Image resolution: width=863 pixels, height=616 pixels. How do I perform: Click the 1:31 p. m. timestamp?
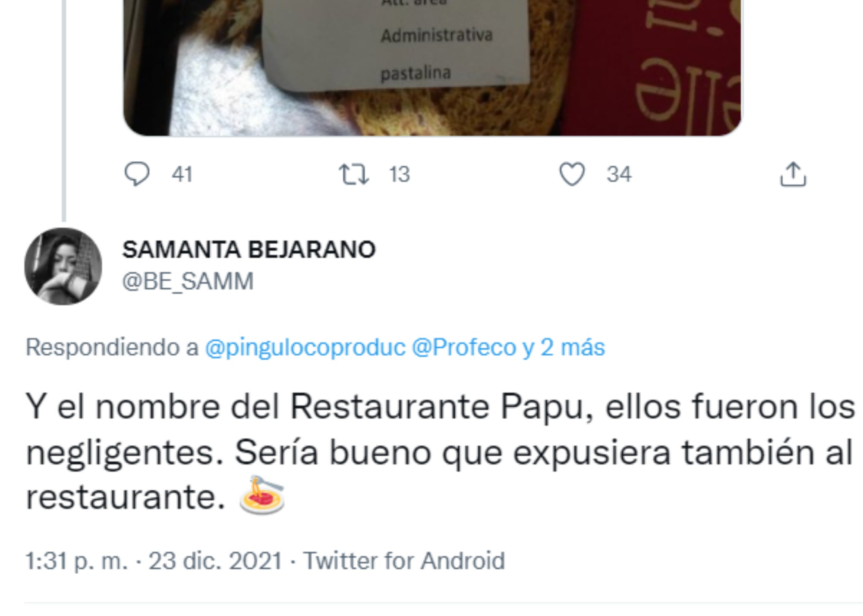coord(77,561)
